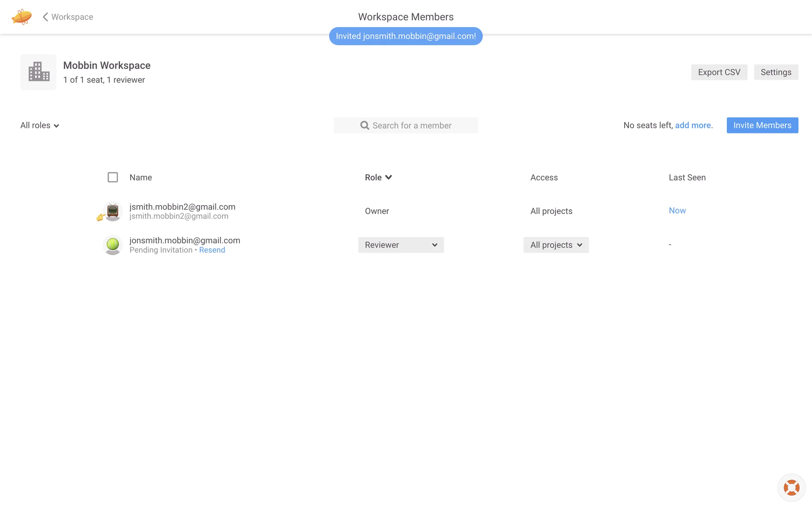
Task: Dismiss the Invited jonsmith notification toast
Action: 406,36
